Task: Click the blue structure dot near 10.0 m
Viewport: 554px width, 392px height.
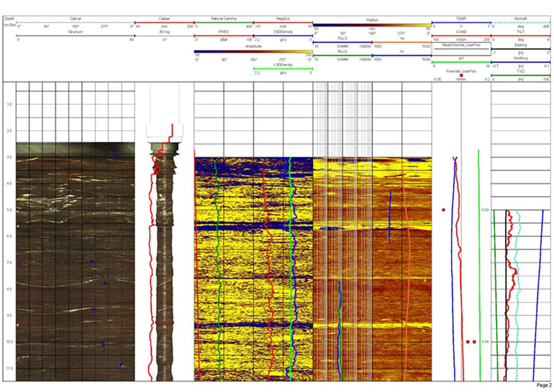Action: click(103, 345)
